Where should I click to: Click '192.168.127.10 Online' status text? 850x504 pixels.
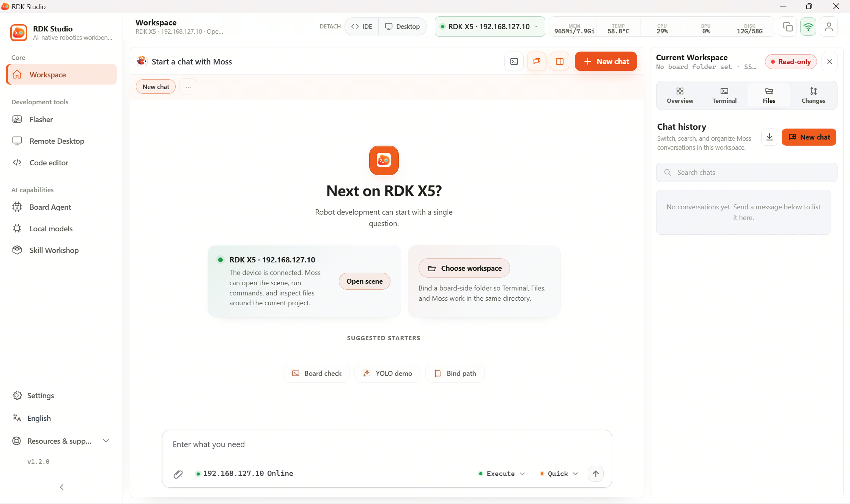[x=248, y=473]
